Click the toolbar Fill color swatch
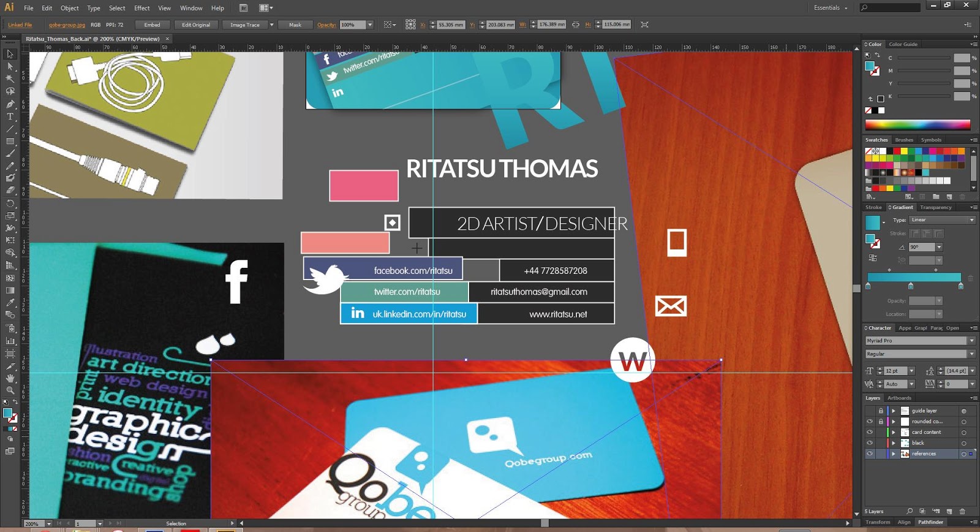 coord(7,413)
